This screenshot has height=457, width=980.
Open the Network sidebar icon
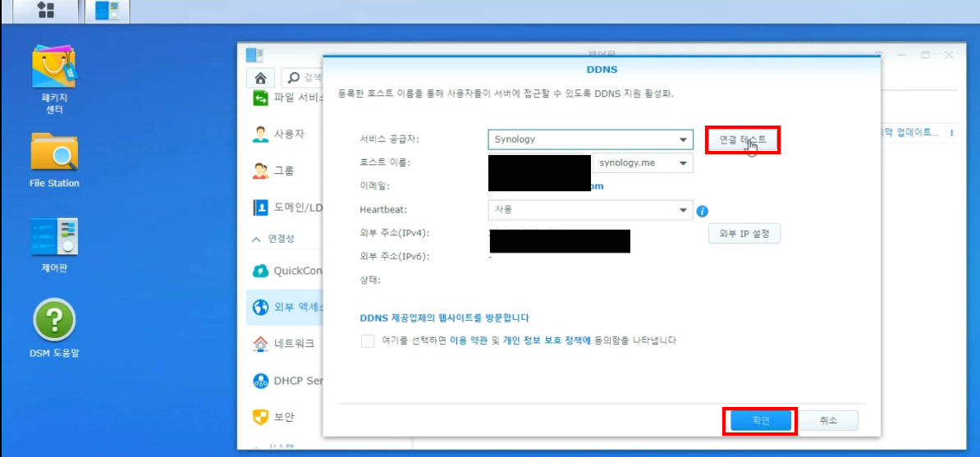pyautogui.click(x=261, y=343)
